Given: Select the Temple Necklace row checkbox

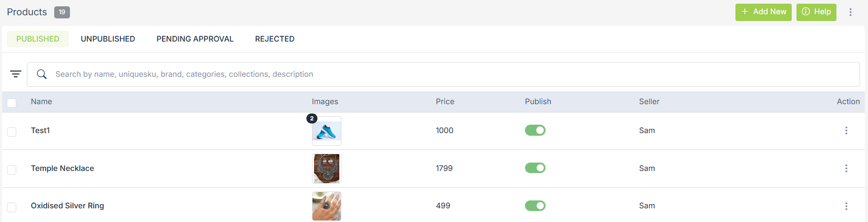Looking at the screenshot, I should pyautogui.click(x=12, y=169).
